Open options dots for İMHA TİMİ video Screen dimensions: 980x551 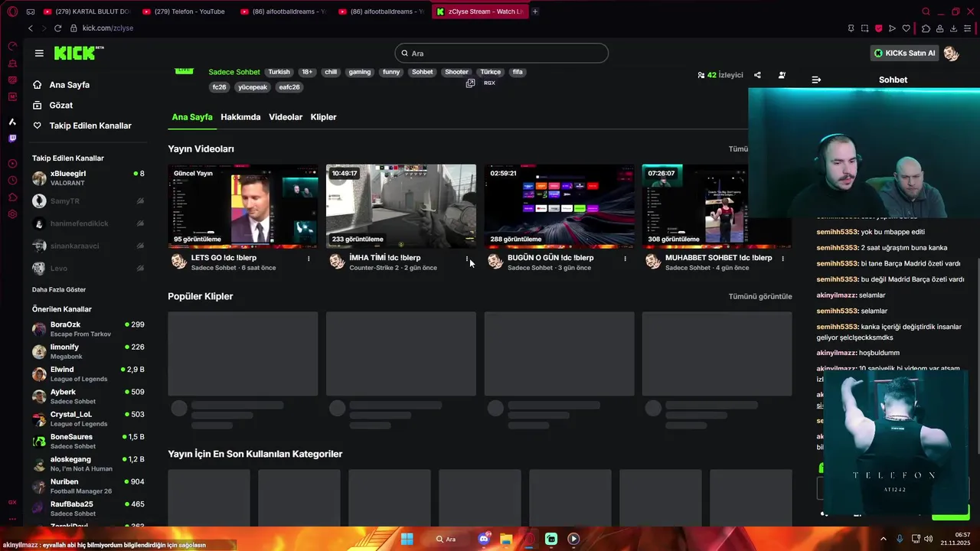tap(467, 259)
